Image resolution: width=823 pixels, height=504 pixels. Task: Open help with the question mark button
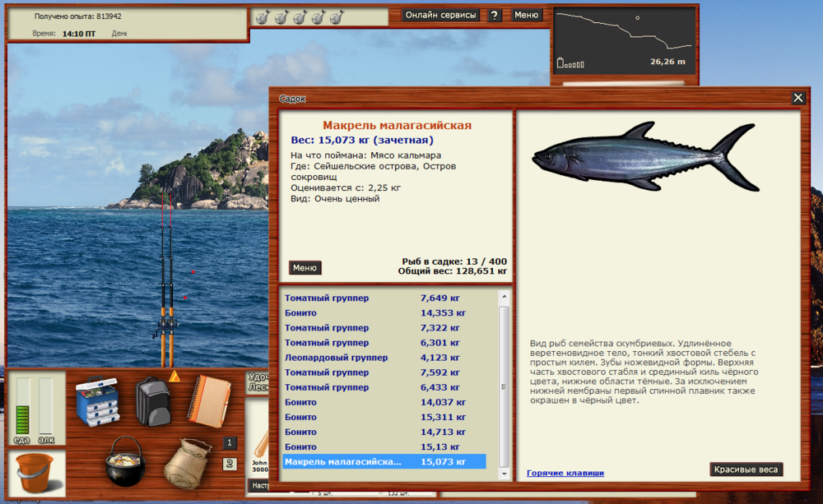[x=494, y=15]
